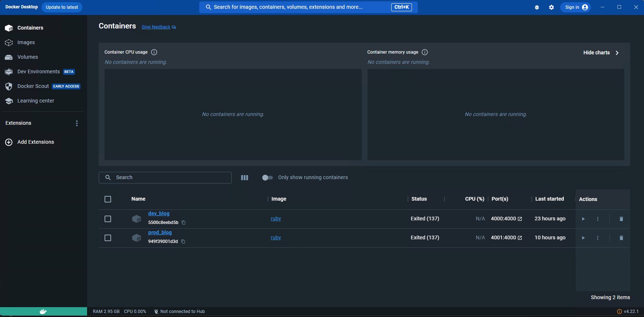Copy the dev_blog container ID
Viewport: 644px width, 317px height.
184,223
